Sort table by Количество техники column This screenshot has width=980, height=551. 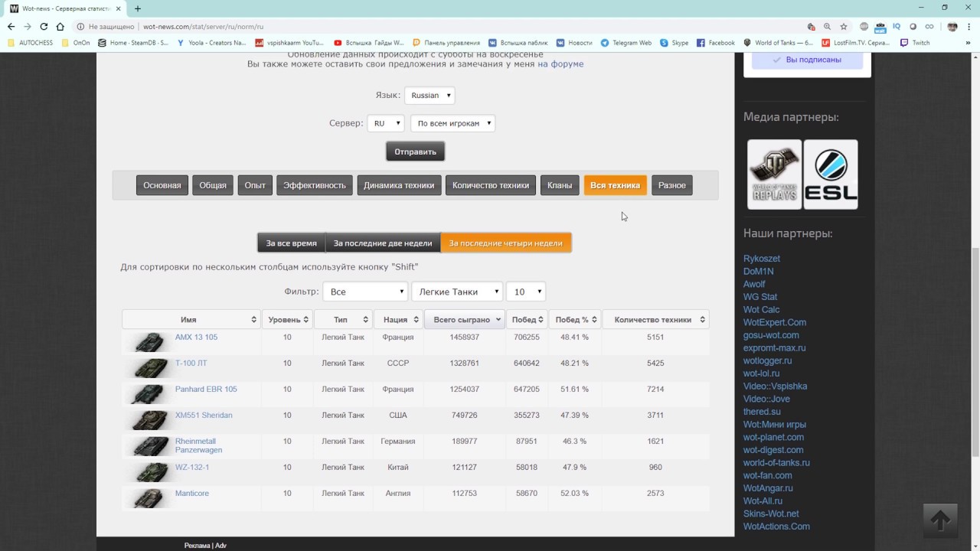655,320
